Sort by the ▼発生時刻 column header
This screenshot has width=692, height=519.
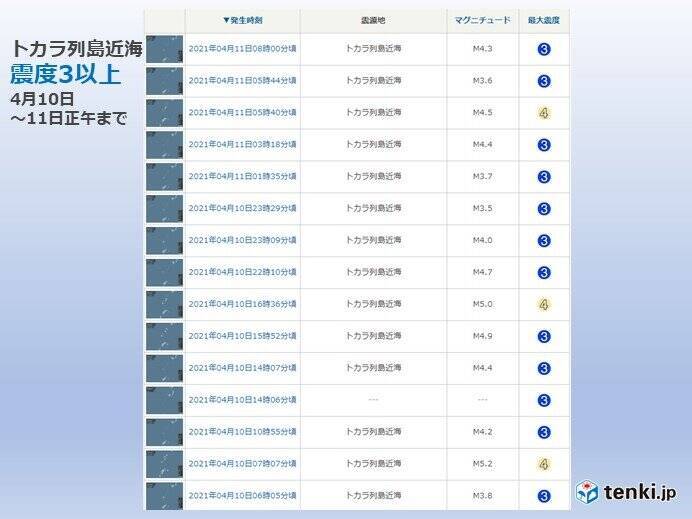point(242,20)
